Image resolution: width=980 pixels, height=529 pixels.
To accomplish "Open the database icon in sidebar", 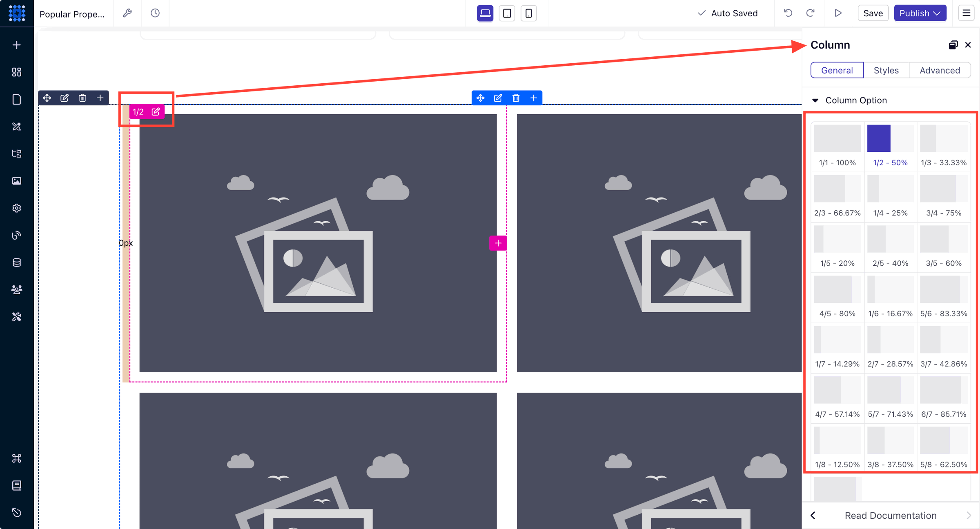I will pos(17,262).
